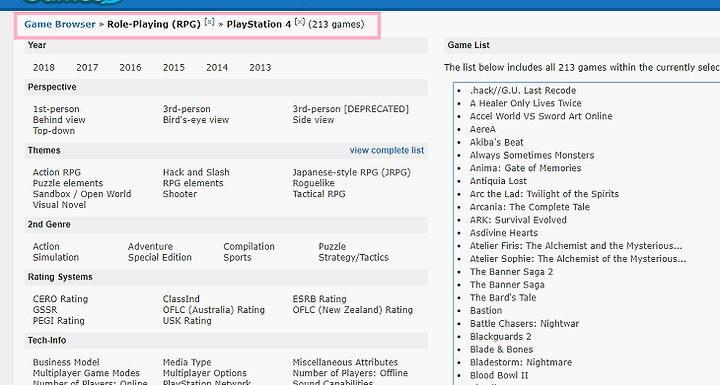Filter by Puzzle elements theme
Viewport: 720px width, 385px height.
click(x=68, y=183)
